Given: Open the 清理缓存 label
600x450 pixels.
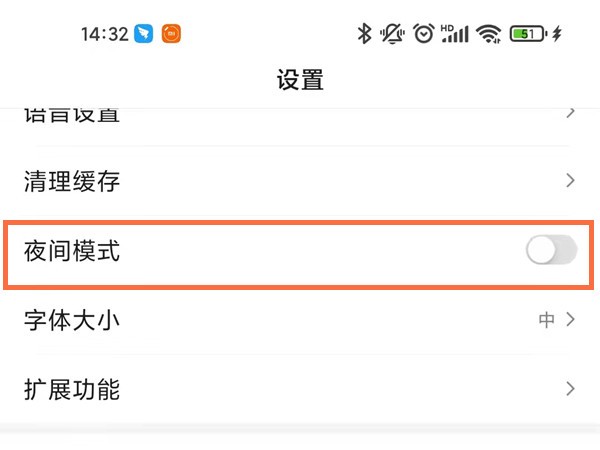Looking at the screenshot, I should tap(72, 181).
